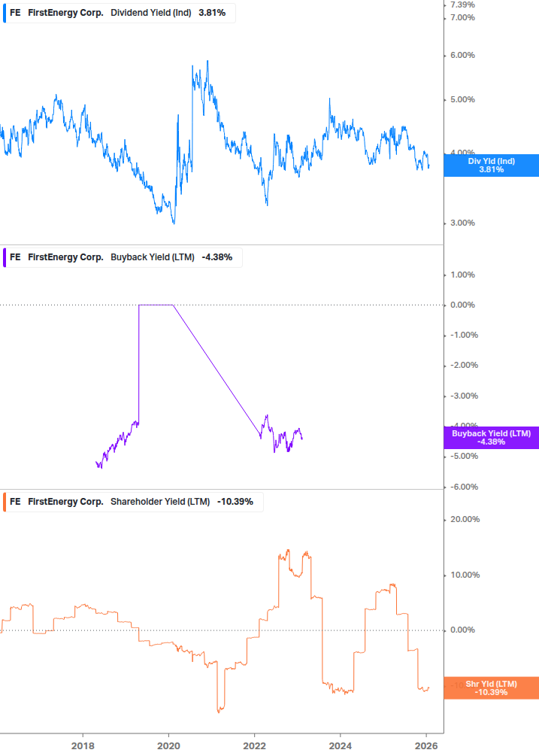
Task: Click the 6.00% axis value in dividend chart
Action: [x=462, y=56]
